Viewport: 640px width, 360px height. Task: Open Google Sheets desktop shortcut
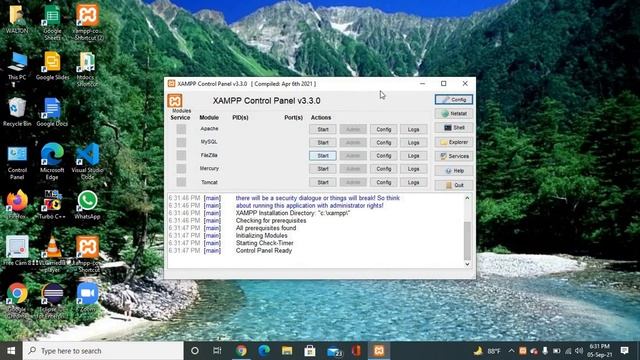tap(52, 22)
